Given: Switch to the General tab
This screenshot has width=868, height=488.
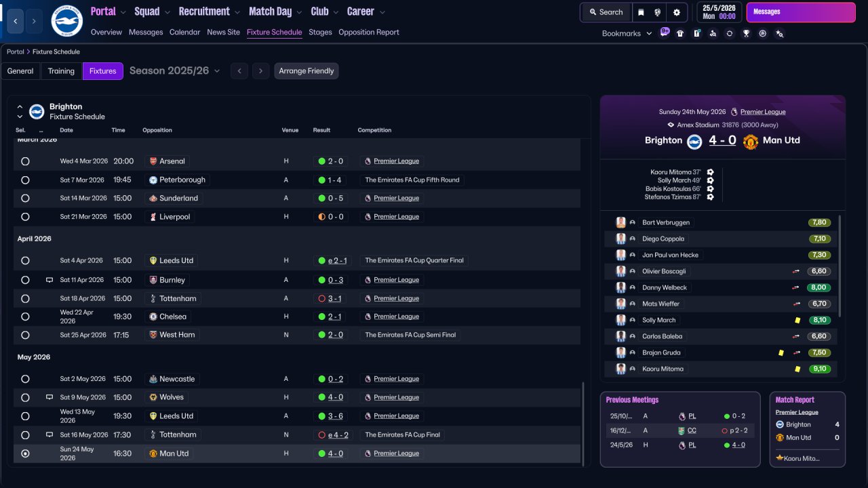Looking at the screenshot, I should coord(20,71).
